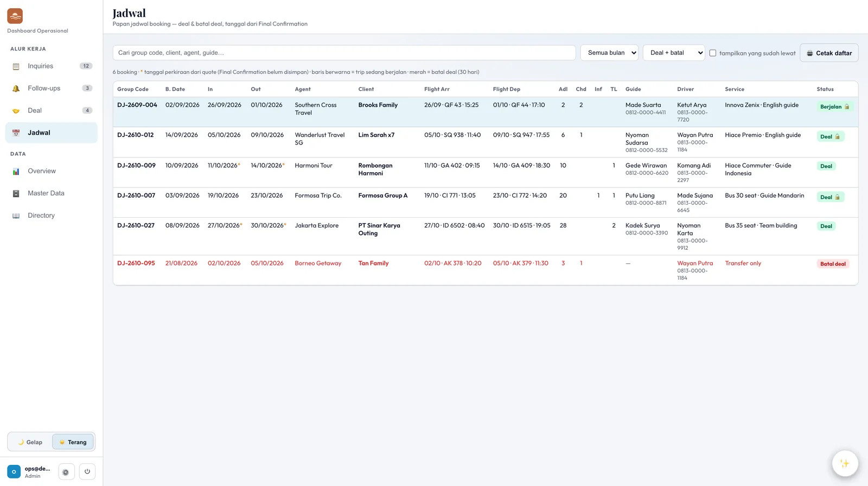Click the Batal deal status badge
The height and width of the screenshot is (486, 868).
pyautogui.click(x=833, y=264)
